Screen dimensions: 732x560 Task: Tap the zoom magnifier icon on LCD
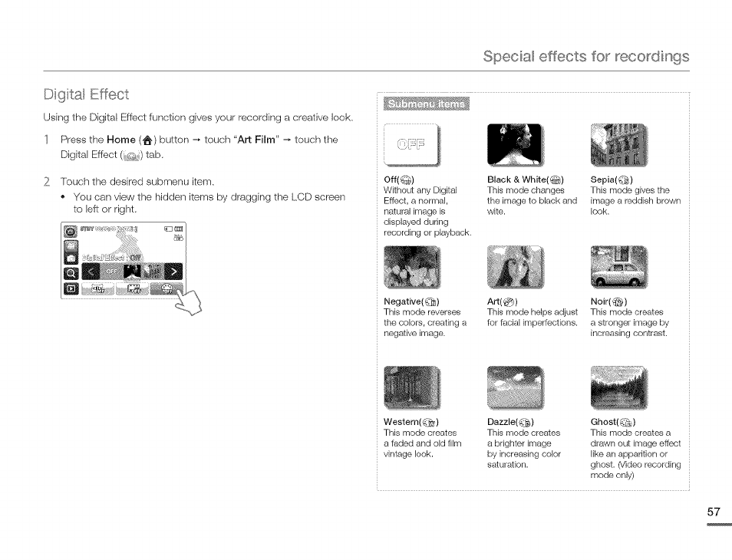click(x=71, y=273)
